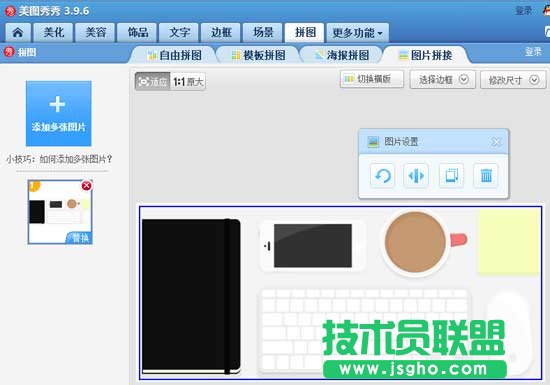Switch to 模板拼图 mode

pos(259,55)
